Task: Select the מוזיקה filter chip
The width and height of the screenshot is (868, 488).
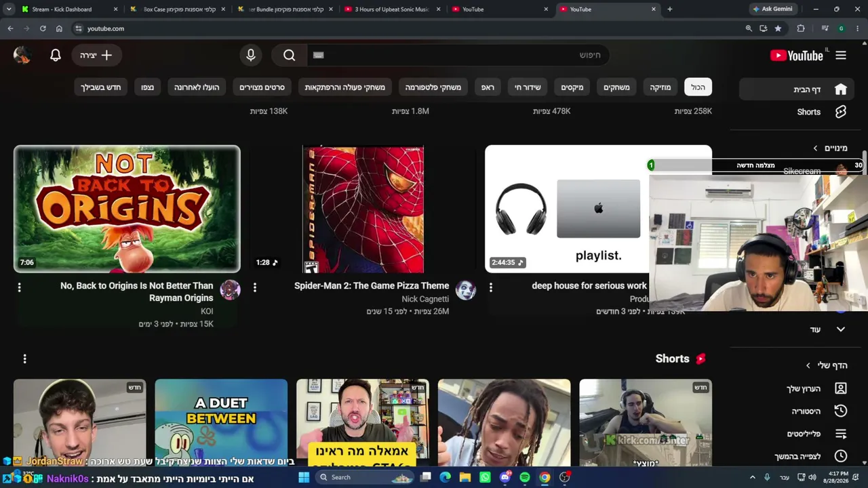Action: 660,87
